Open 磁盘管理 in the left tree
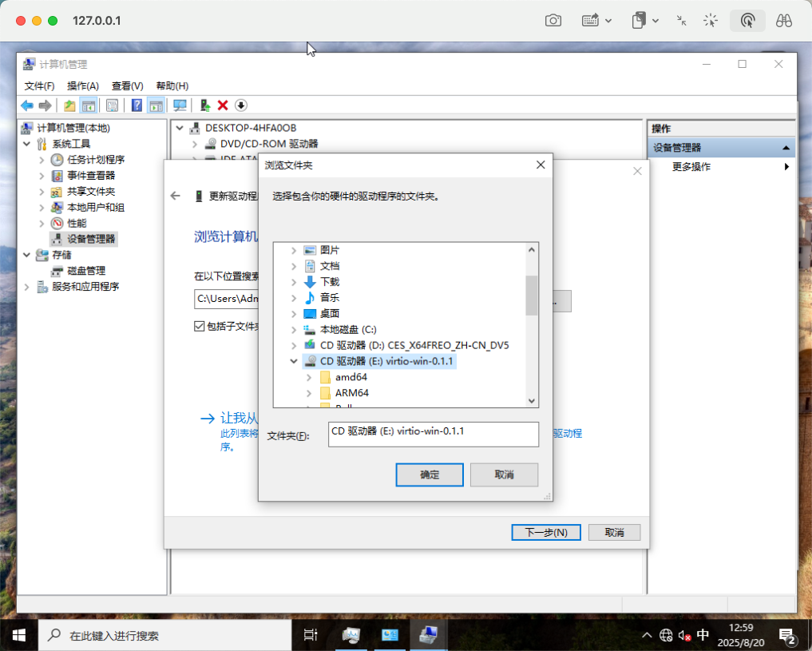The width and height of the screenshot is (812, 651). click(85, 271)
